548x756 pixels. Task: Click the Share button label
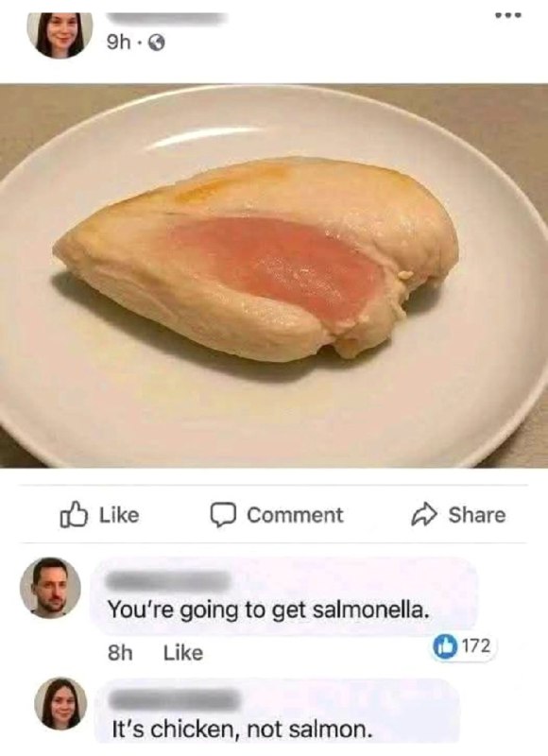tap(477, 515)
